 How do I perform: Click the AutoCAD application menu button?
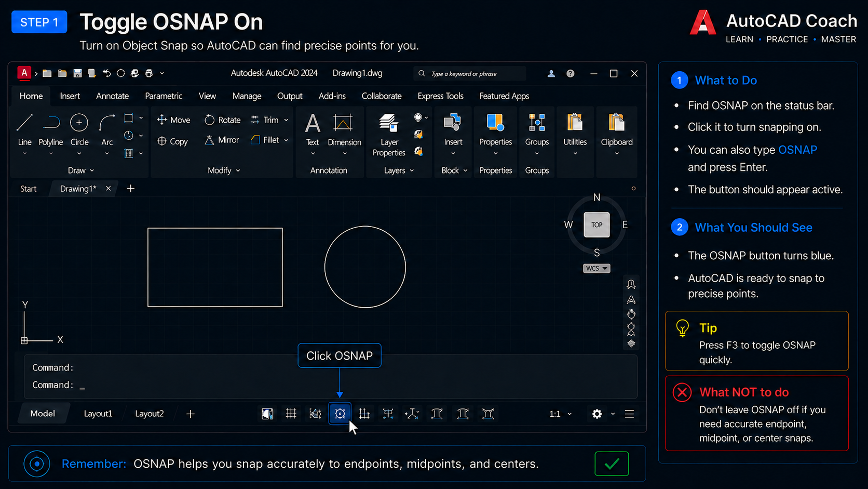tap(24, 73)
